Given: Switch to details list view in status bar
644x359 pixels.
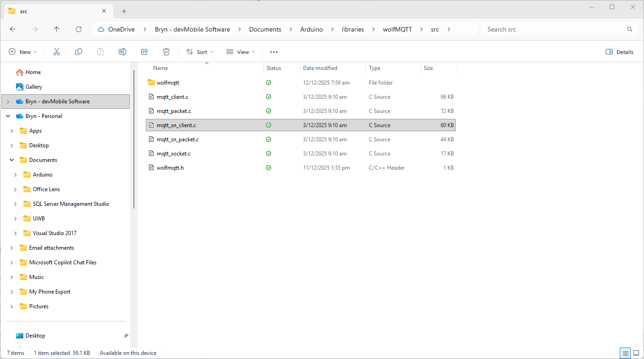Looking at the screenshot, I should pos(625,353).
